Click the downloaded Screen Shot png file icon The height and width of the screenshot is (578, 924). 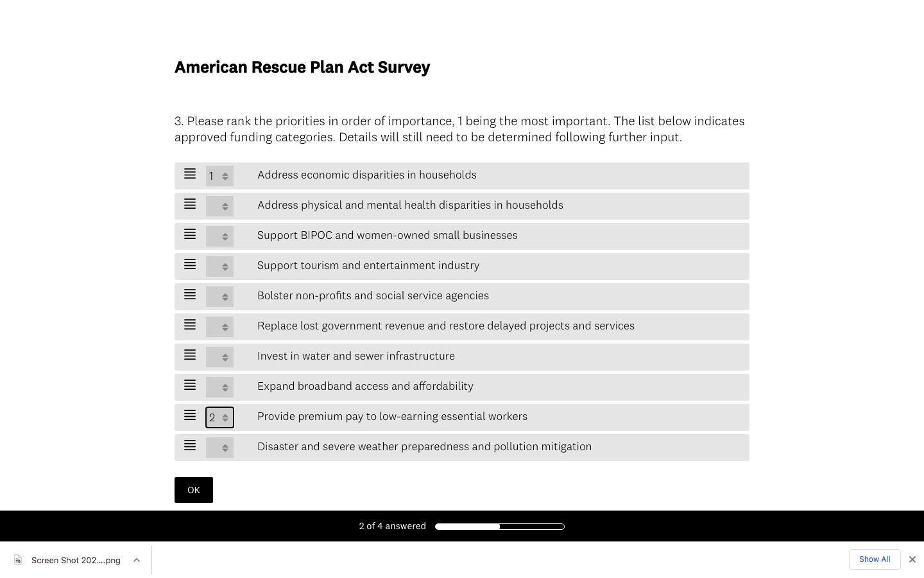[x=18, y=560]
